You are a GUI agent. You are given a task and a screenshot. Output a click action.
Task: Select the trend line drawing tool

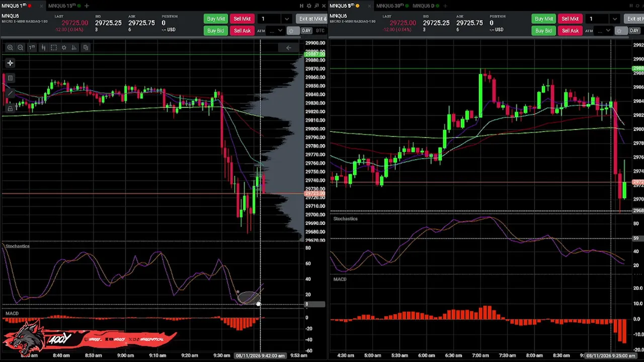(x=10, y=93)
